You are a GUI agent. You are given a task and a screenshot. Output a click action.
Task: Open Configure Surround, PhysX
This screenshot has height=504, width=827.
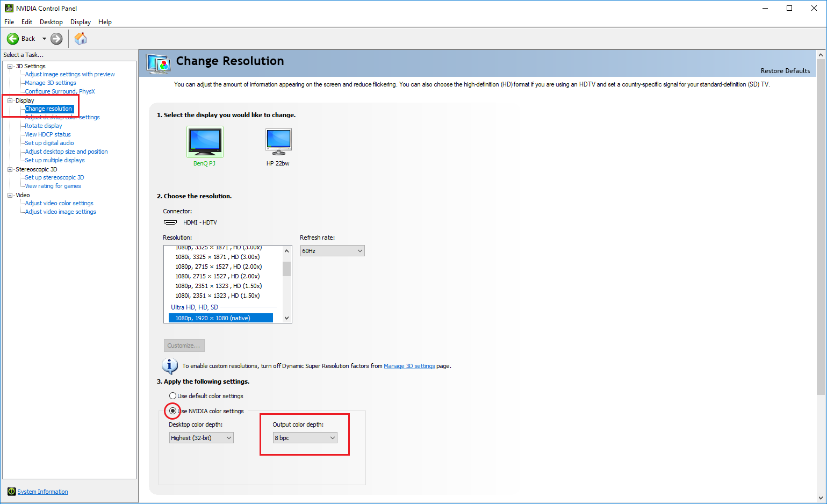(60, 91)
